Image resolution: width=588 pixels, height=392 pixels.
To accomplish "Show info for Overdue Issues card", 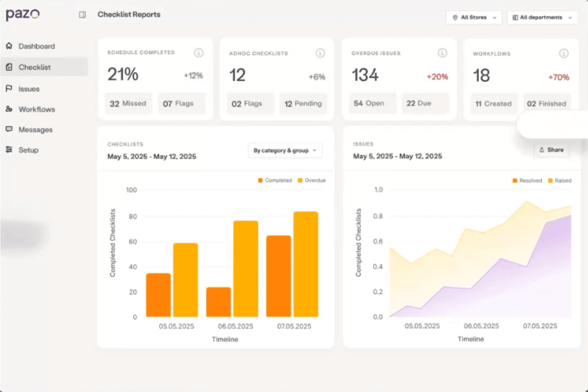I will click(442, 53).
